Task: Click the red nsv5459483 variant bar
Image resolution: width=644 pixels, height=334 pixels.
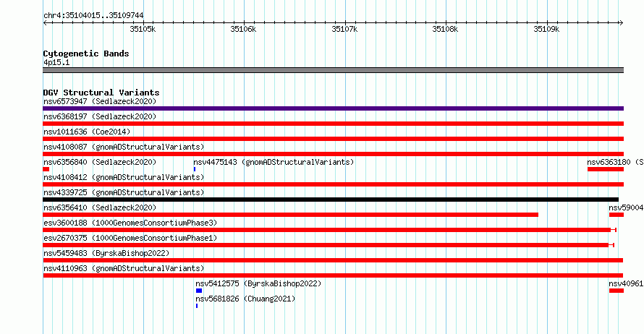Action: pyautogui.click(x=333, y=260)
